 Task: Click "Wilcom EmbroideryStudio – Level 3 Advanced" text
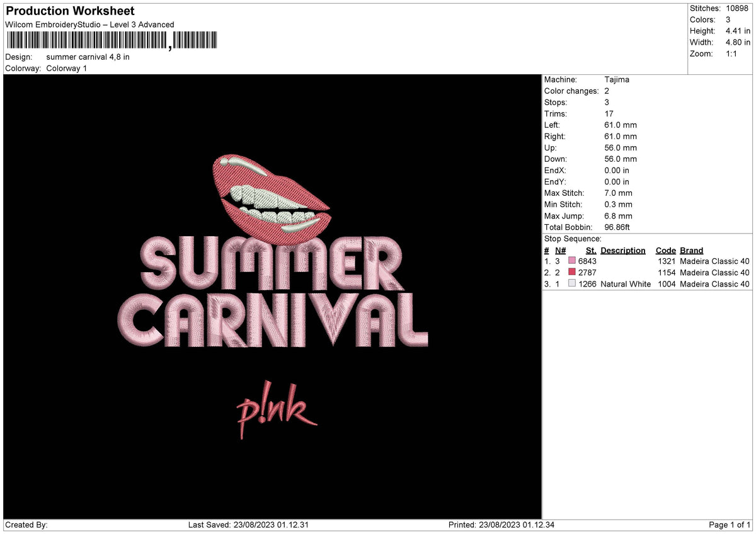click(89, 25)
